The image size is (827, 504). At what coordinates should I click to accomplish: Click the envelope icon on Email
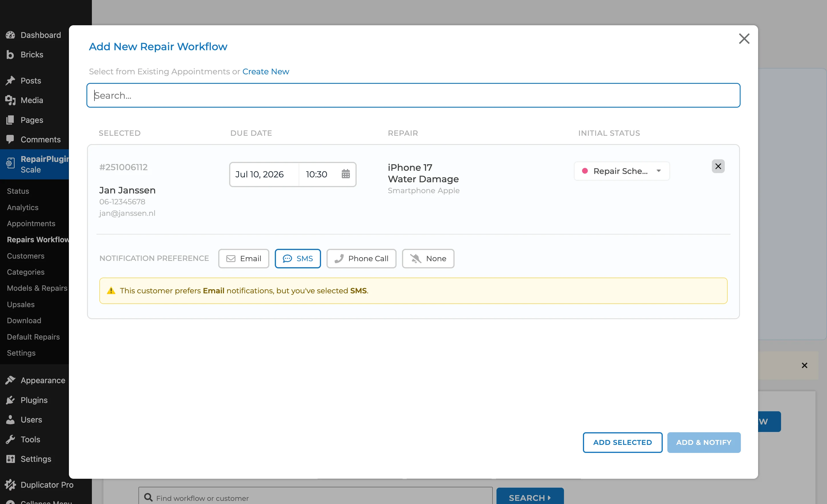(231, 258)
